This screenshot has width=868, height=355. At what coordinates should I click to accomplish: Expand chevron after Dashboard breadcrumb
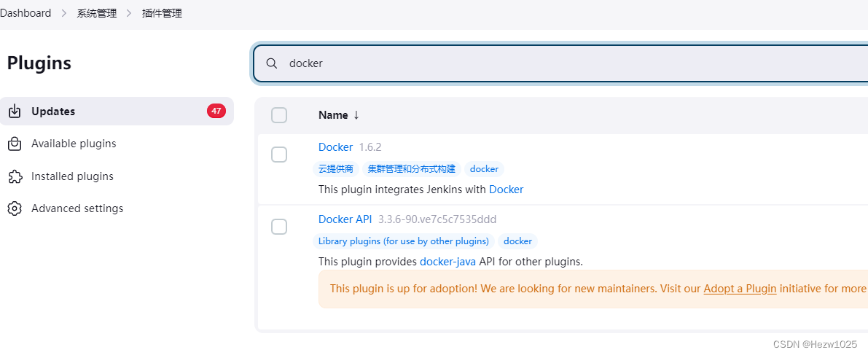(x=63, y=13)
